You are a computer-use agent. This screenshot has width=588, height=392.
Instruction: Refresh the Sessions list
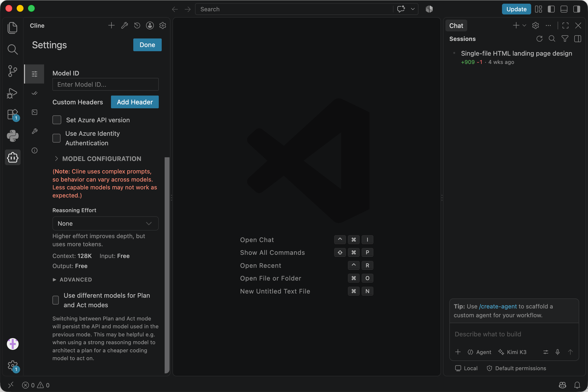[x=539, y=39]
